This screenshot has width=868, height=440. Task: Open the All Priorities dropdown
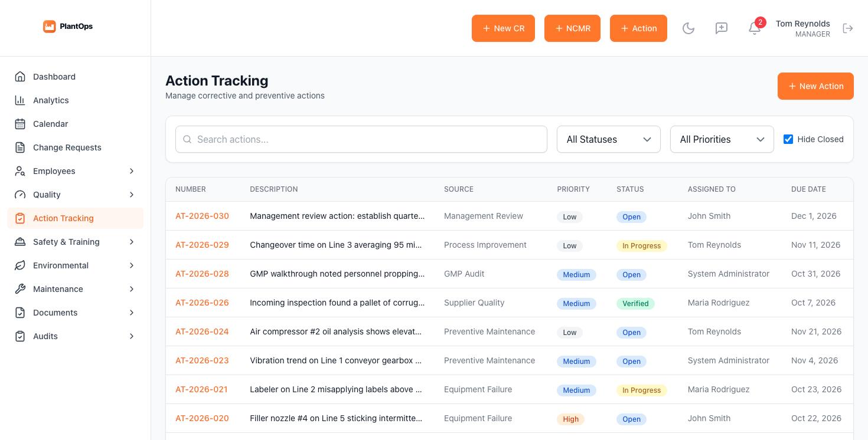click(x=722, y=139)
